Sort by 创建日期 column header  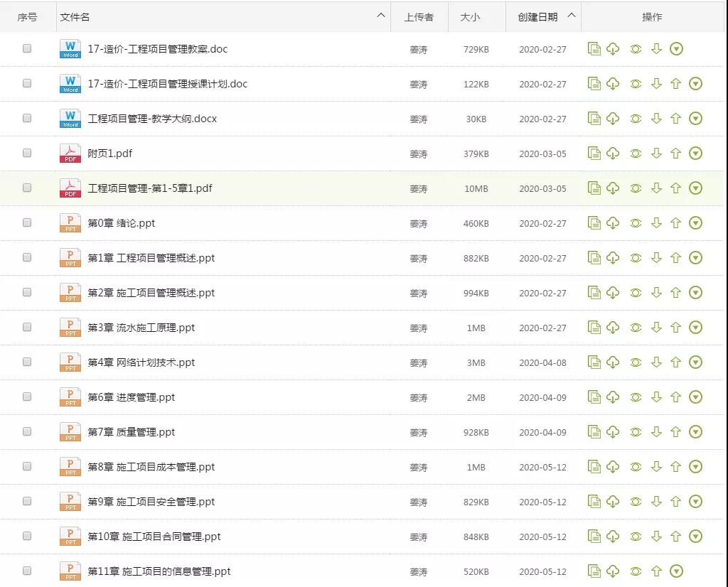[537, 17]
